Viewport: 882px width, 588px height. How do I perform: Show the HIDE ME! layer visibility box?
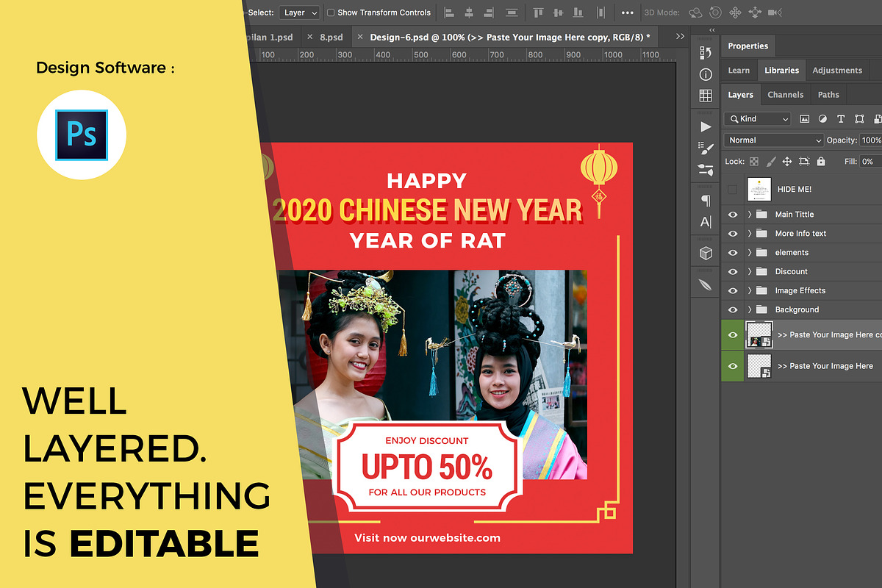pos(732,190)
